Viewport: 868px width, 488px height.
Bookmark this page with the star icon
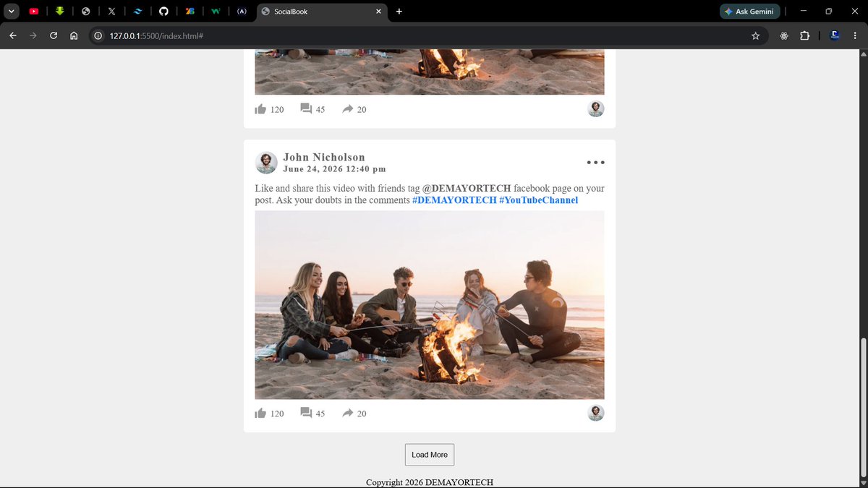756,35
